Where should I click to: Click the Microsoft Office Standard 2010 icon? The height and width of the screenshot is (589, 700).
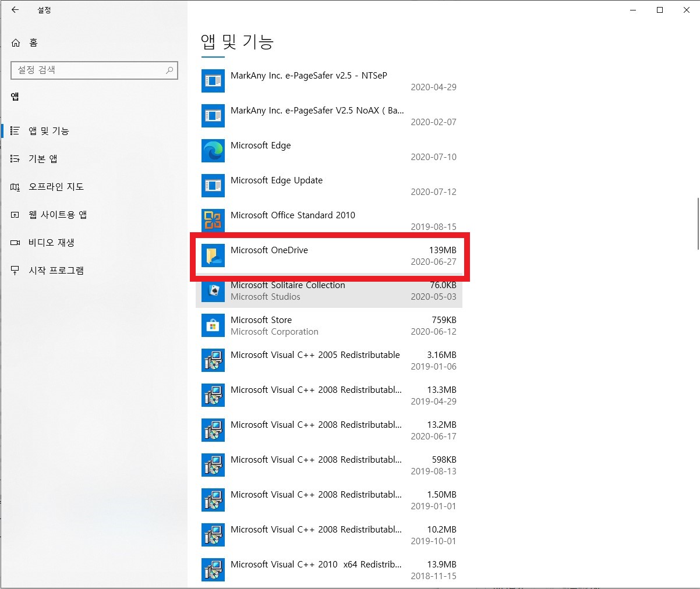click(213, 221)
